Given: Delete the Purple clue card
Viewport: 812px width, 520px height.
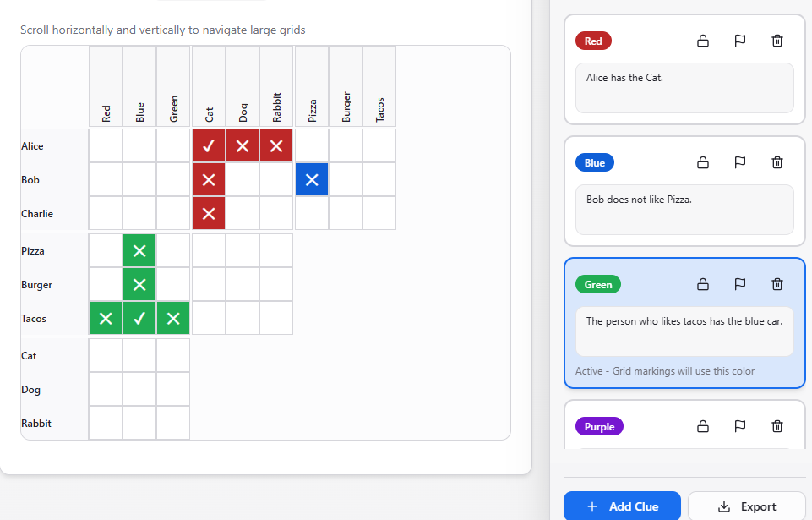Looking at the screenshot, I should tap(777, 426).
